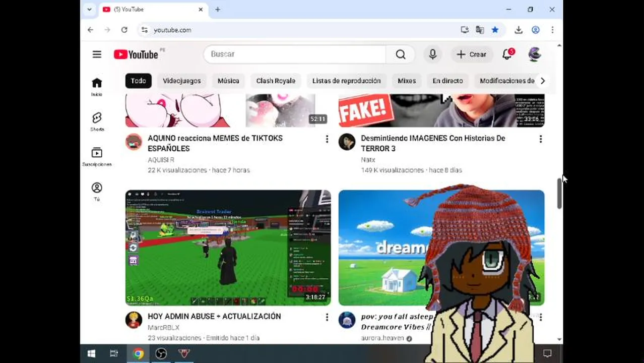The height and width of the screenshot is (363, 644).
Task: Click OBS Studio icon on taskbar
Action: tap(161, 353)
